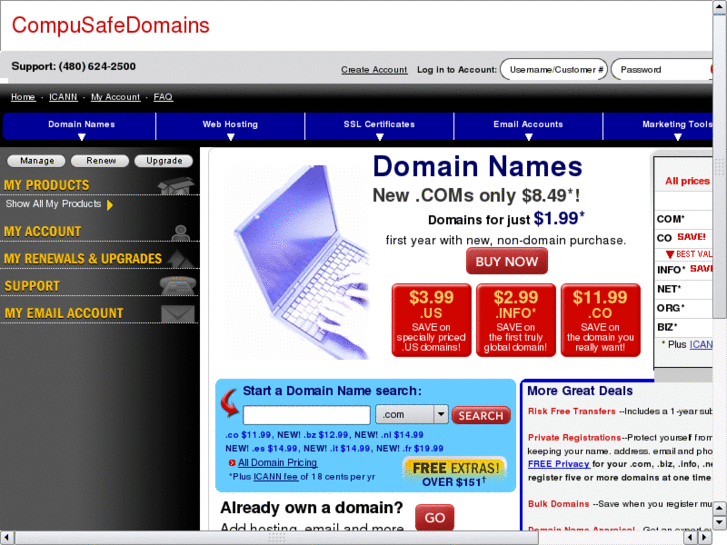
Task: Select the $2.99 .INFO offer box
Action: click(516, 321)
